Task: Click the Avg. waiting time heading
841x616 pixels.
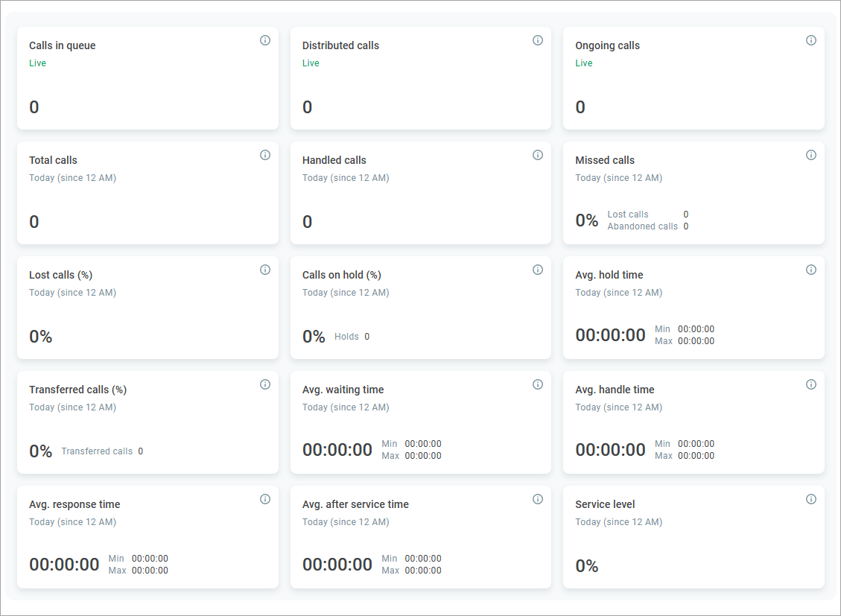Action: [x=343, y=390]
